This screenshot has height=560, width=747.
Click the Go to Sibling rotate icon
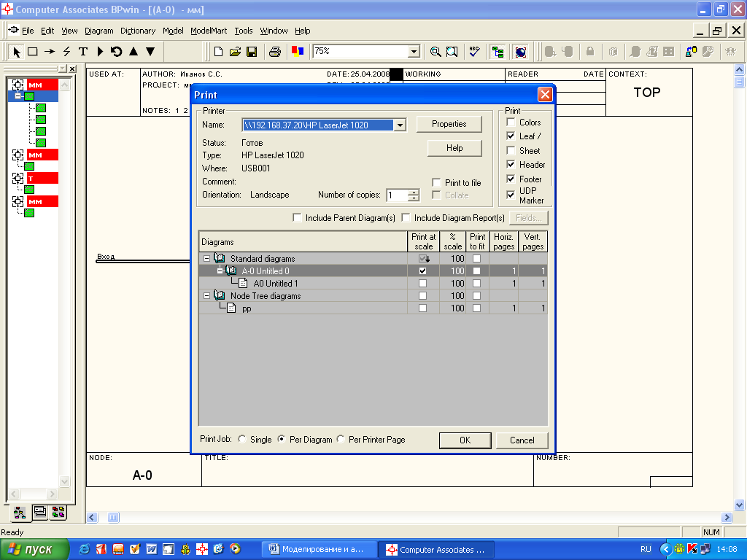116,52
